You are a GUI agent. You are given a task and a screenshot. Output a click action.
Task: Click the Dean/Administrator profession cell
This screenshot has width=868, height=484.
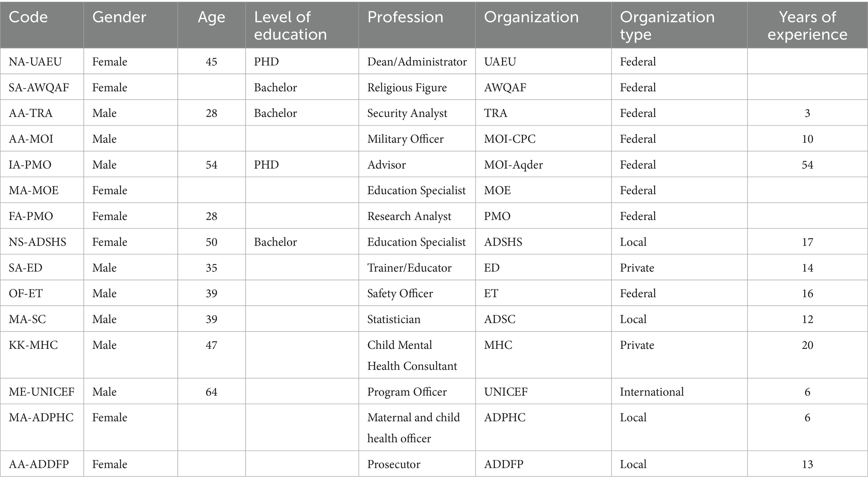tap(417, 62)
